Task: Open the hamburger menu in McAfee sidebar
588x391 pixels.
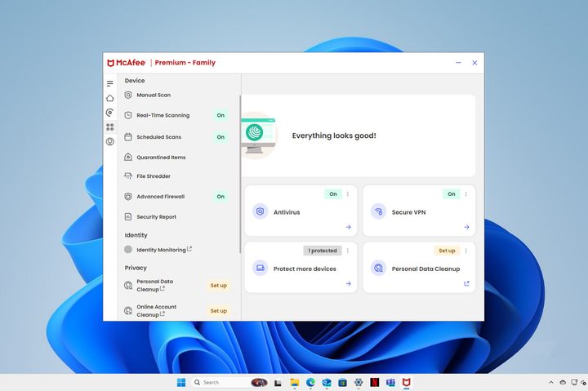Action: click(x=110, y=83)
